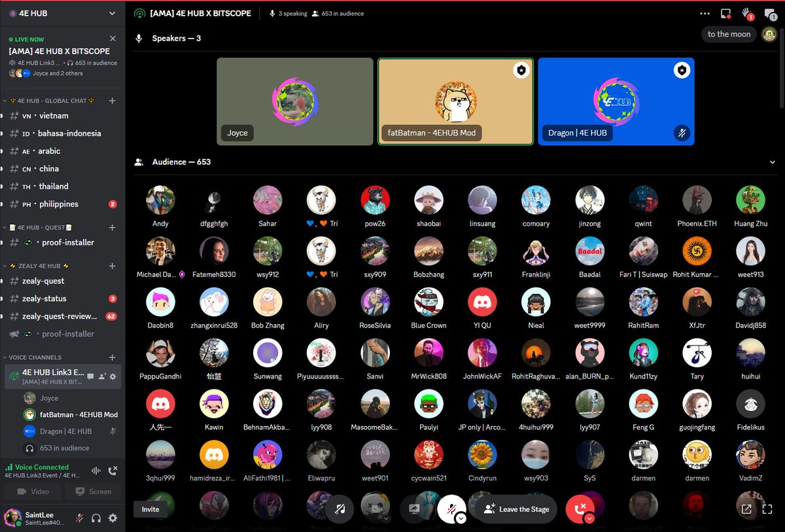
Task: Select Joyce's speaker tile
Action: tap(295, 101)
